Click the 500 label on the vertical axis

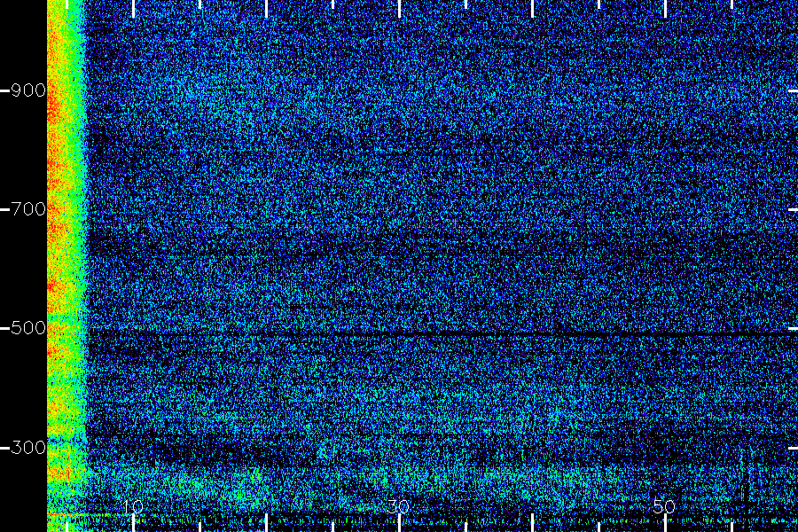tap(28, 328)
